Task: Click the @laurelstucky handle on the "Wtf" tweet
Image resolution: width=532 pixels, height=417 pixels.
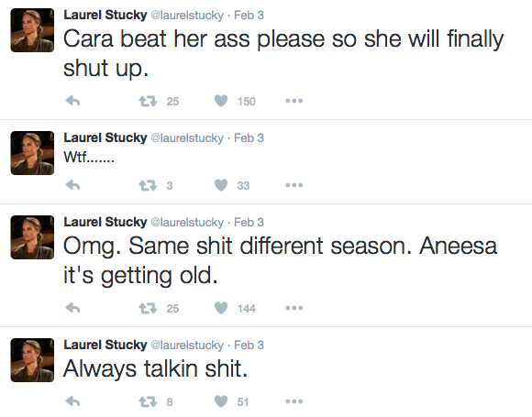Action: tap(187, 138)
